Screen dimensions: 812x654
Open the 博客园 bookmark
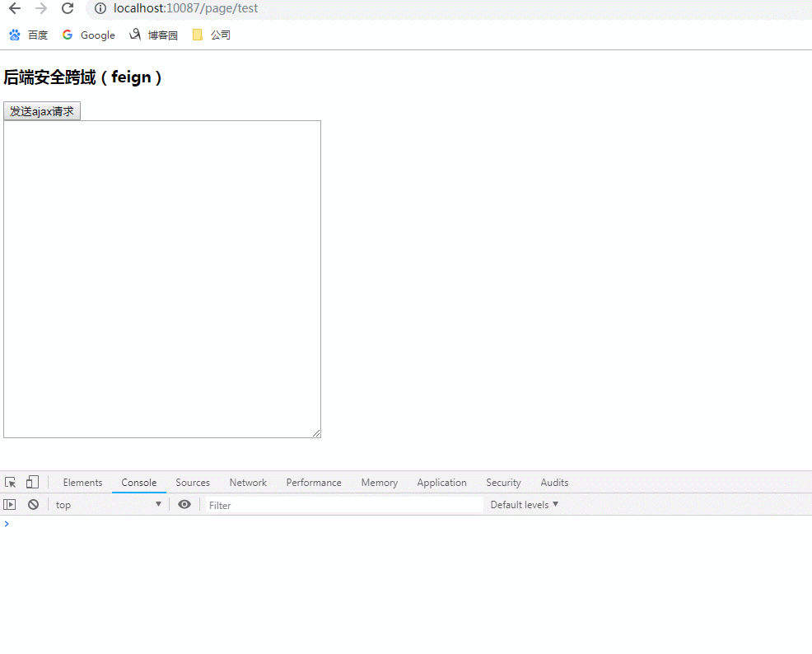click(x=154, y=35)
